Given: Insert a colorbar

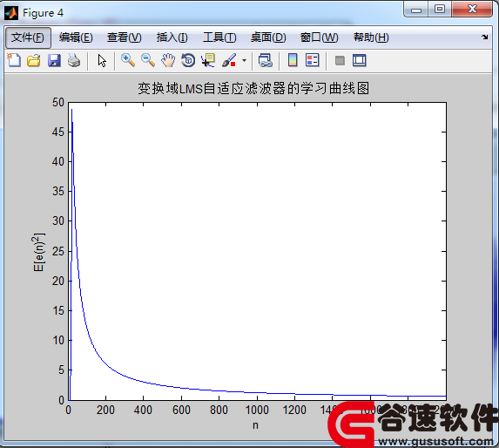Looking at the screenshot, I should (293, 60).
